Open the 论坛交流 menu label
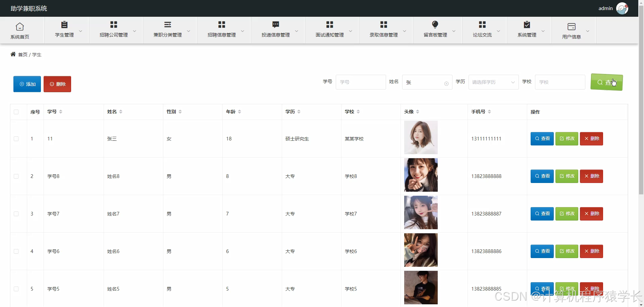 pyautogui.click(x=482, y=35)
